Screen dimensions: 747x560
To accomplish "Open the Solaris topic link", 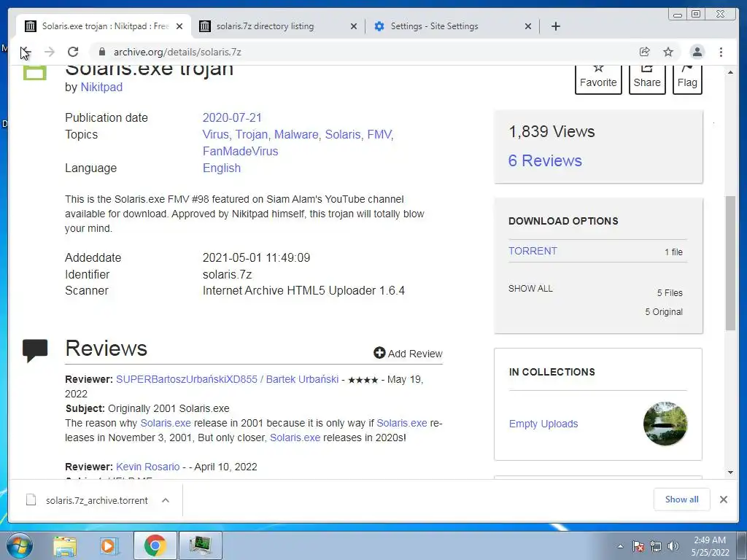I will point(343,134).
